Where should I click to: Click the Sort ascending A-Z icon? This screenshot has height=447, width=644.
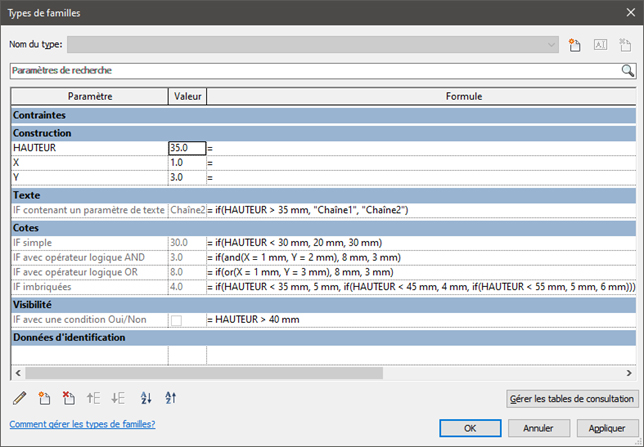point(146,398)
